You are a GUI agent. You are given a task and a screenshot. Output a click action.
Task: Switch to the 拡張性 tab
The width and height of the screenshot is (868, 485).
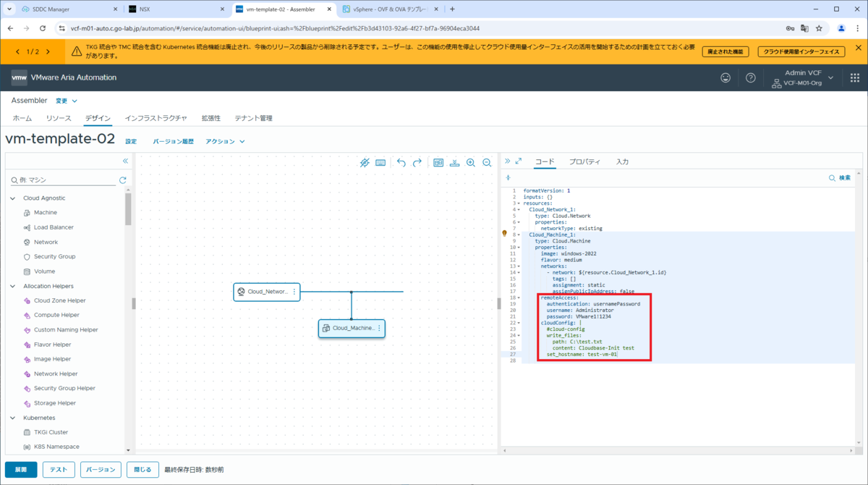point(210,118)
